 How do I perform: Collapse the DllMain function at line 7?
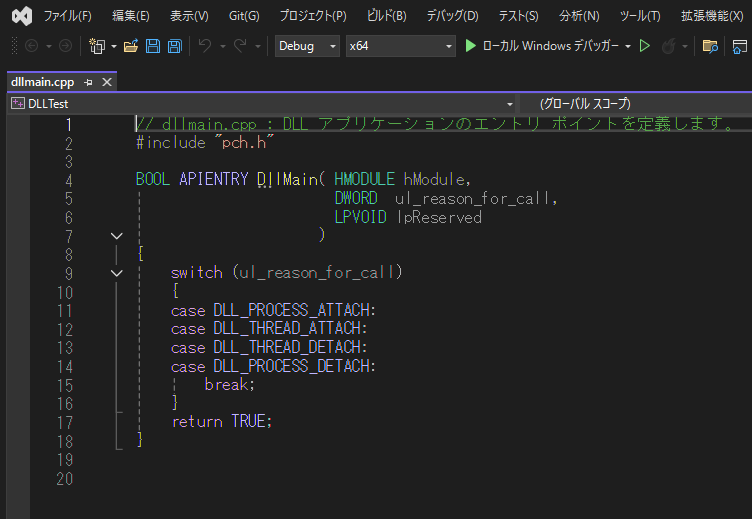[x=117, y=236]
